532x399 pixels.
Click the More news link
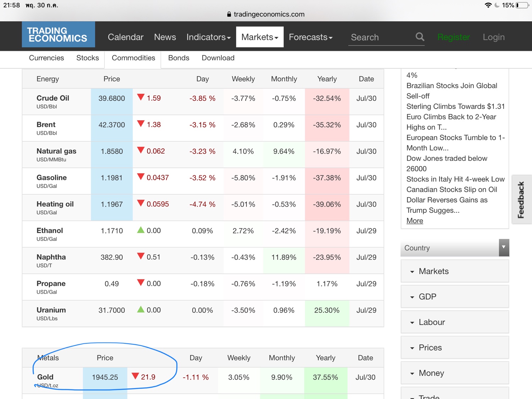click(415, 221)
